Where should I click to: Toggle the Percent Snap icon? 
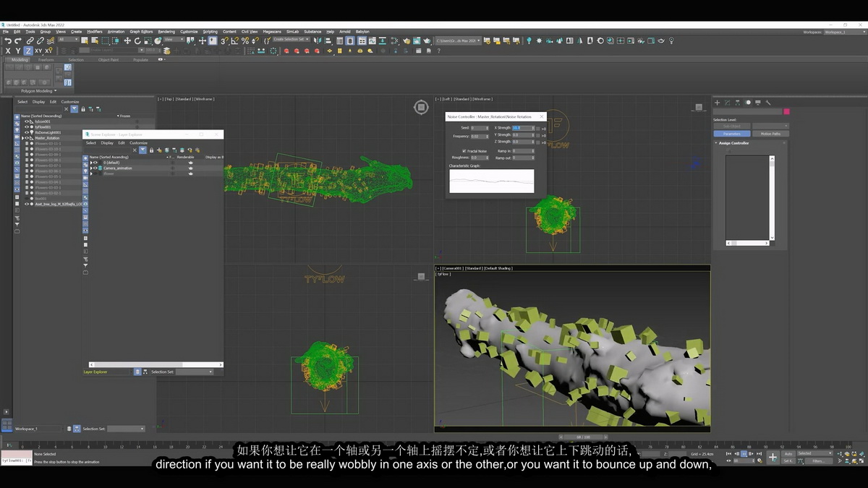(245, 40)
